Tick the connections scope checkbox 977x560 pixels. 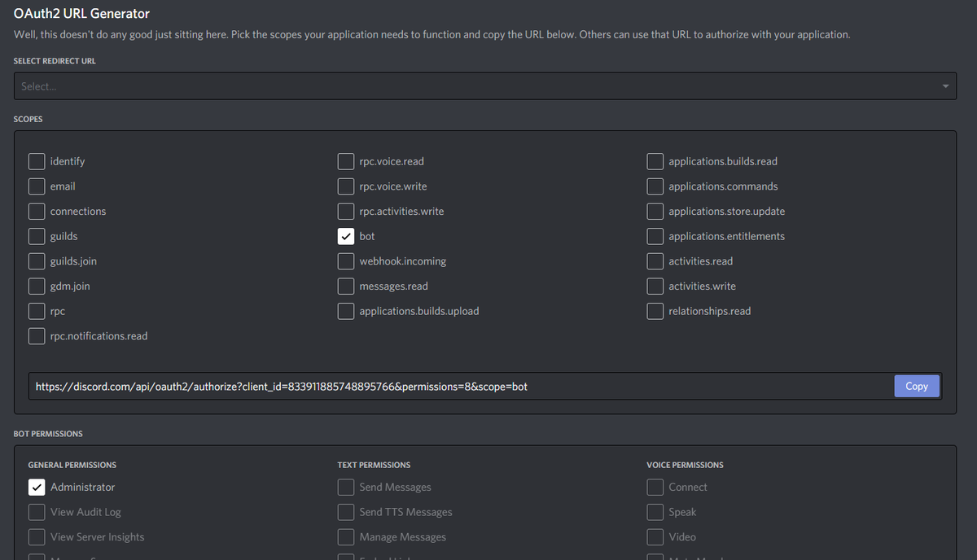[37, 211]
